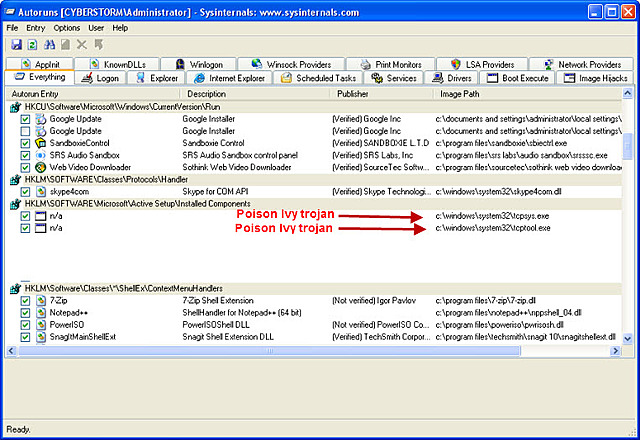Disable the Web Video Downloader autorun
Screen dimensions: 640x440
pyautogui.click(x=25, y=167)
